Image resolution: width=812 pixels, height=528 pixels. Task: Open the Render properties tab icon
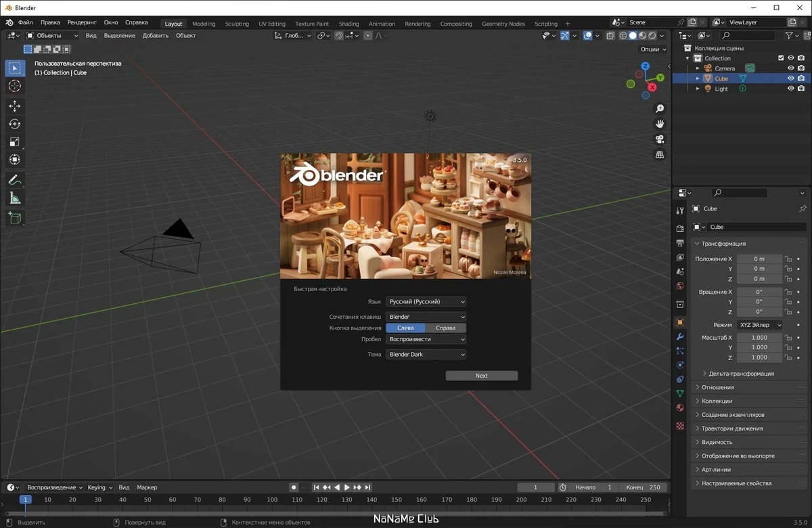(680, 229)
